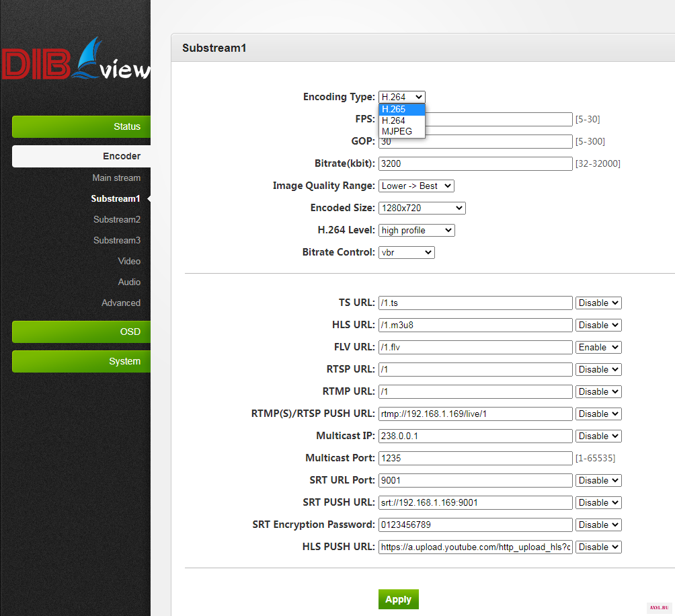Click the SRT URL Port field
The image size is (675, 616).
[475, 480]
